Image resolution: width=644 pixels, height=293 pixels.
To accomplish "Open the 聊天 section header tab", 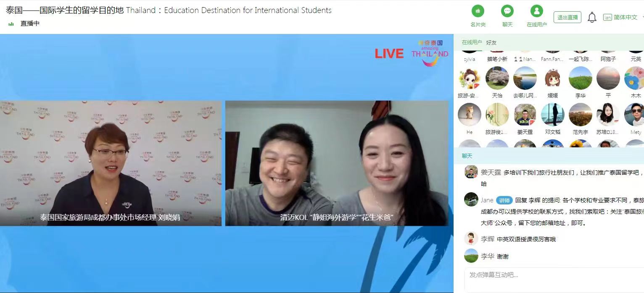I will (467, 156).
